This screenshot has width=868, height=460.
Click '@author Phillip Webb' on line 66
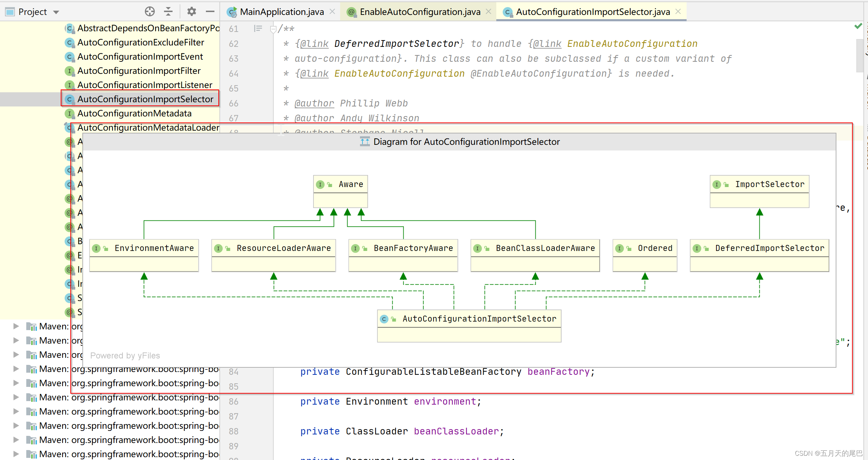coord(351,103)
